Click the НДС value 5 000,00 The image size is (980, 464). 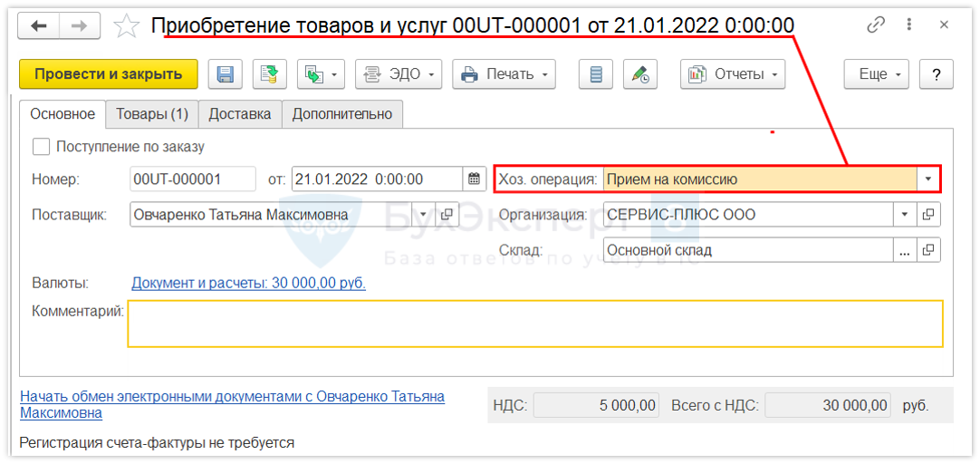[596, 405]
